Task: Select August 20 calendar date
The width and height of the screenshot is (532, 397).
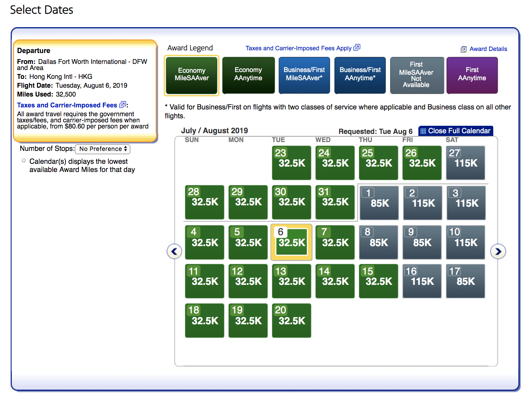Action: (x=291, y=321)
